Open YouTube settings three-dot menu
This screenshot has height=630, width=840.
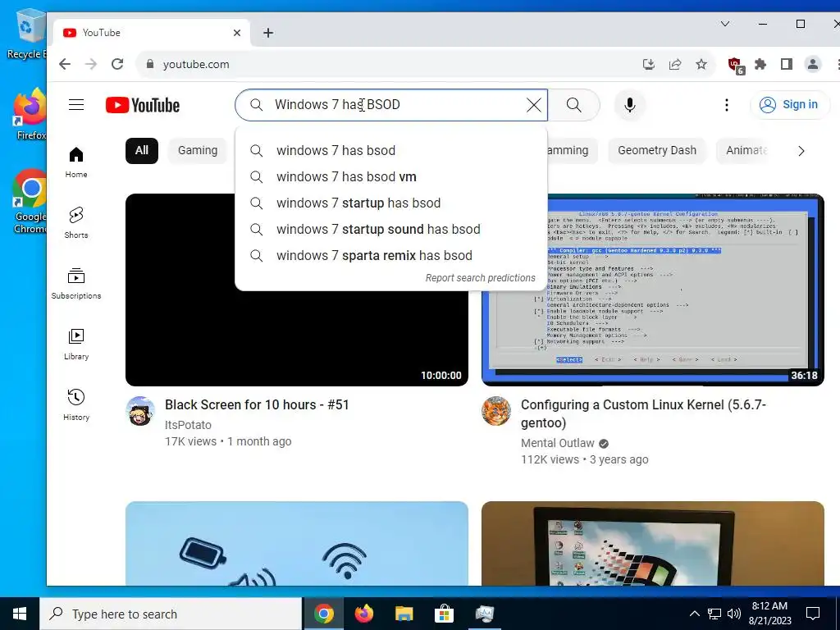pos(727,105)
